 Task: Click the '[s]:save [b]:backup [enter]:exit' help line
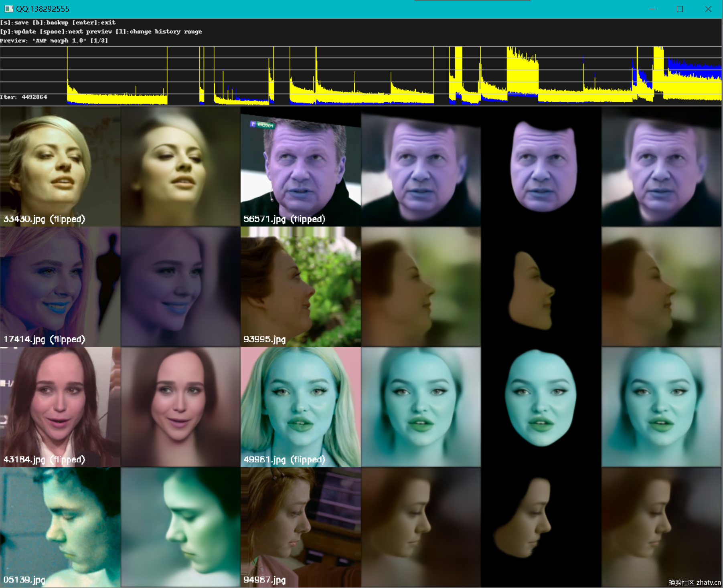pos(58,22)
